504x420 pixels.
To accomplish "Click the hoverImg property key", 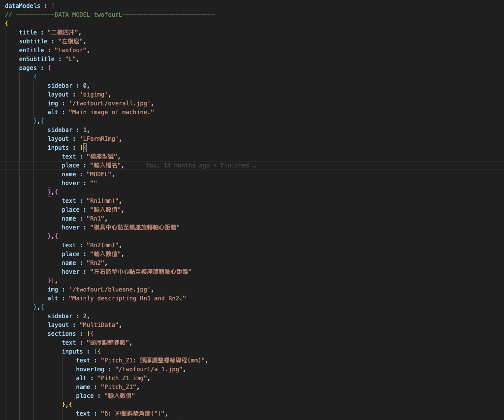I will [x=91, y=369].
